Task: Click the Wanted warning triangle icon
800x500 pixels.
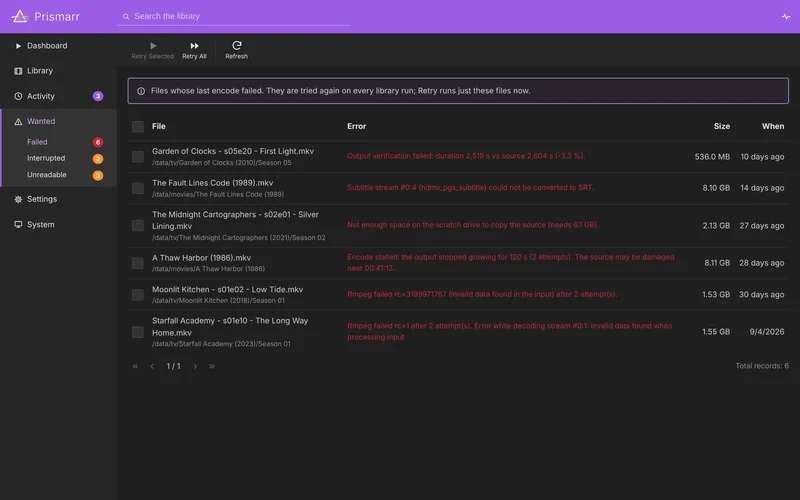Action: [18, 121]
